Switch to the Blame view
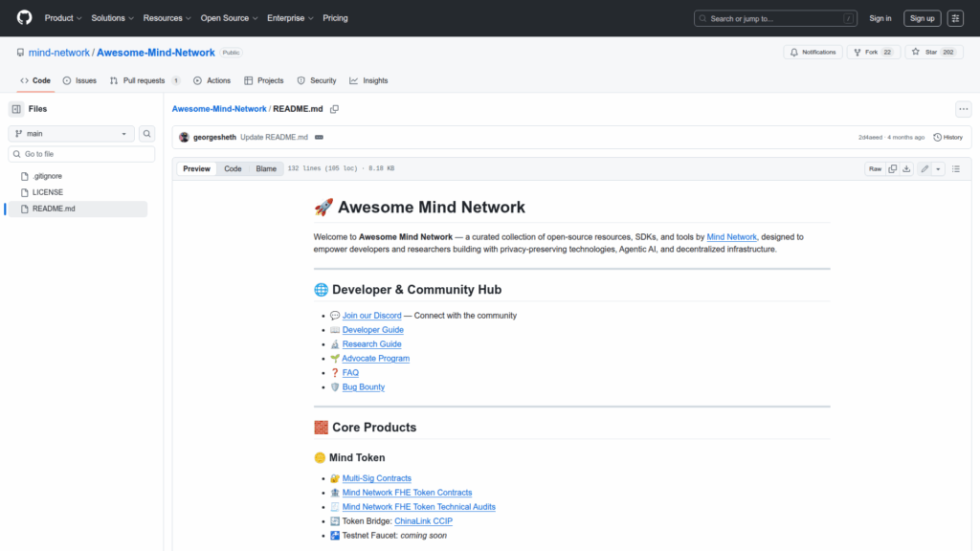Image resolution: width=980 pixels, height=551 pixels. pos(266,168)
